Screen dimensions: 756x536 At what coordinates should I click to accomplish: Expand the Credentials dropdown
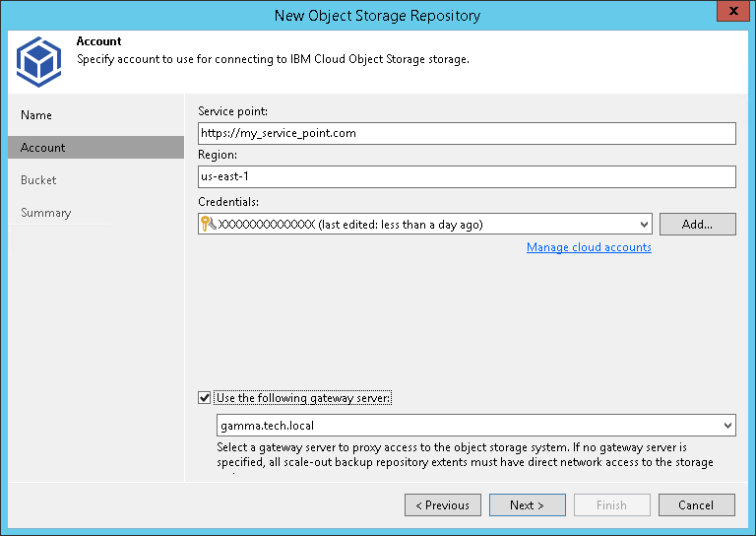644,225
